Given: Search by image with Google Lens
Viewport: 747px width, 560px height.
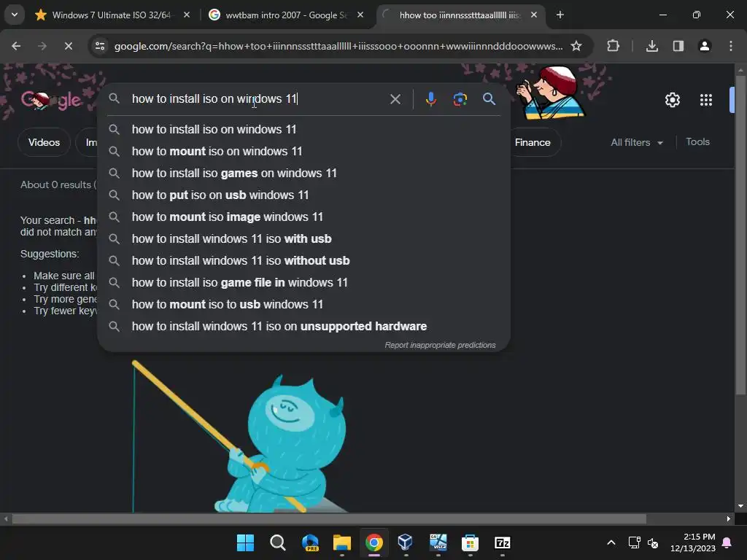Looking at the screenshot, I should (x=460, y=99).
